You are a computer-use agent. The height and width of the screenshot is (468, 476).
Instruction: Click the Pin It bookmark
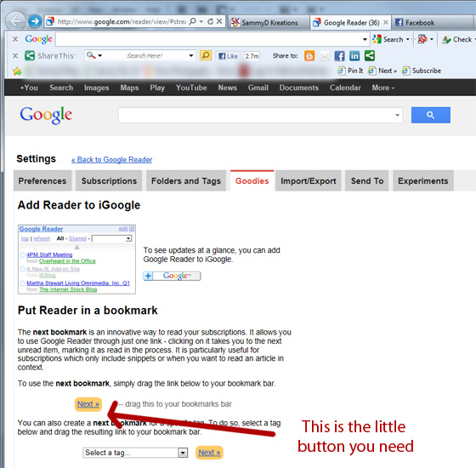point(350,71)
